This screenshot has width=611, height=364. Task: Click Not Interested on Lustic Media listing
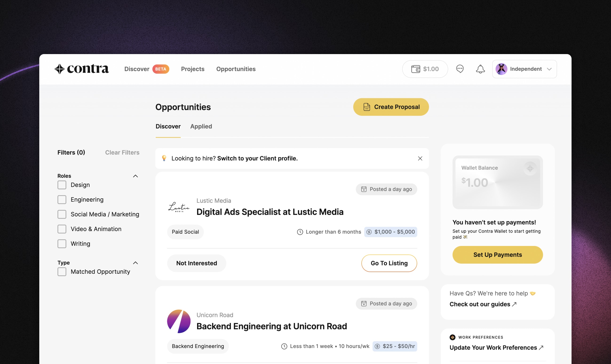click(196, 263)
